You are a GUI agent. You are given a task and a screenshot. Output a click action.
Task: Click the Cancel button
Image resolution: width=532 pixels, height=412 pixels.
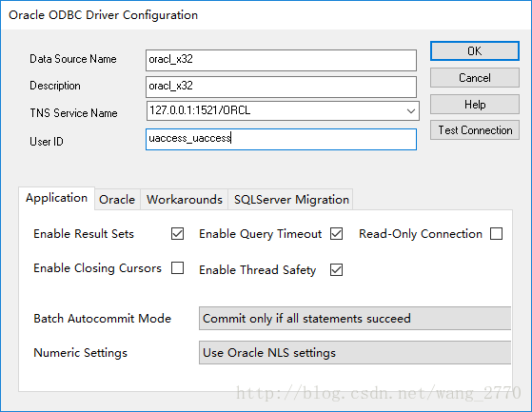click(x=475, y=78)
